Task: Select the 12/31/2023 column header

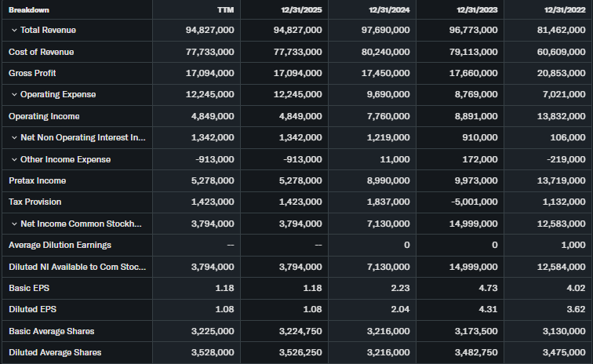Action: click(477, 9)
